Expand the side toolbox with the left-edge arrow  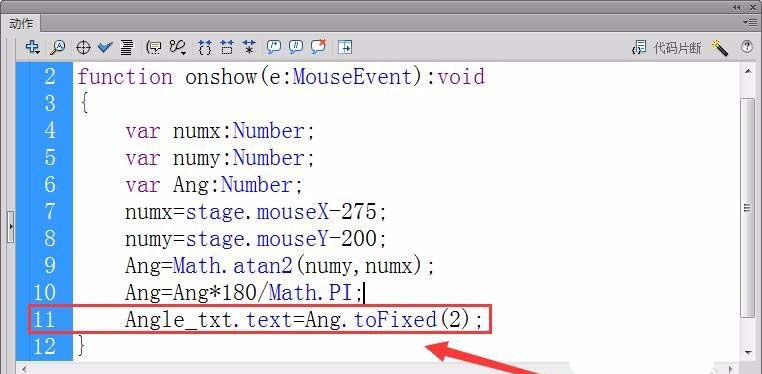tap(11, 227)
